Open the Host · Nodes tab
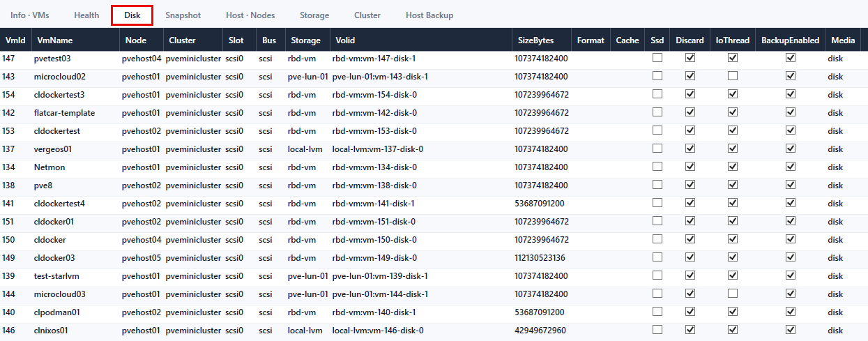Viewport: 868px width, 341px height. click(x=250, y=15)
